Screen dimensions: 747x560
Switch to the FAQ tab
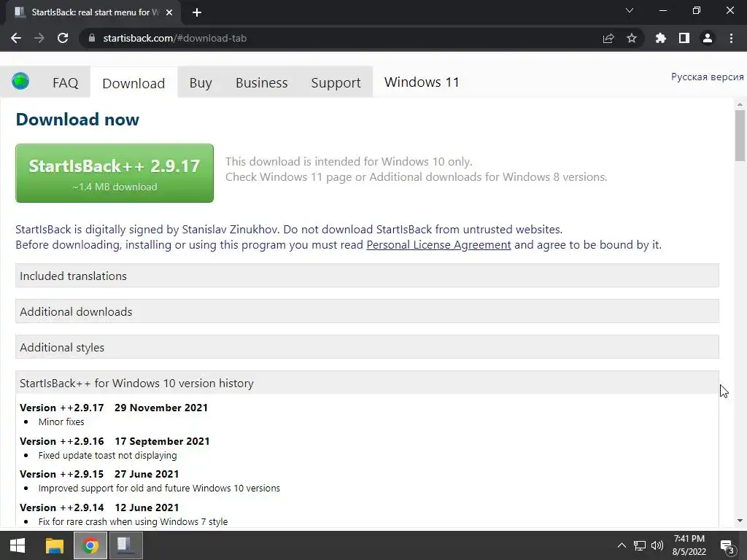click(65, 83)
